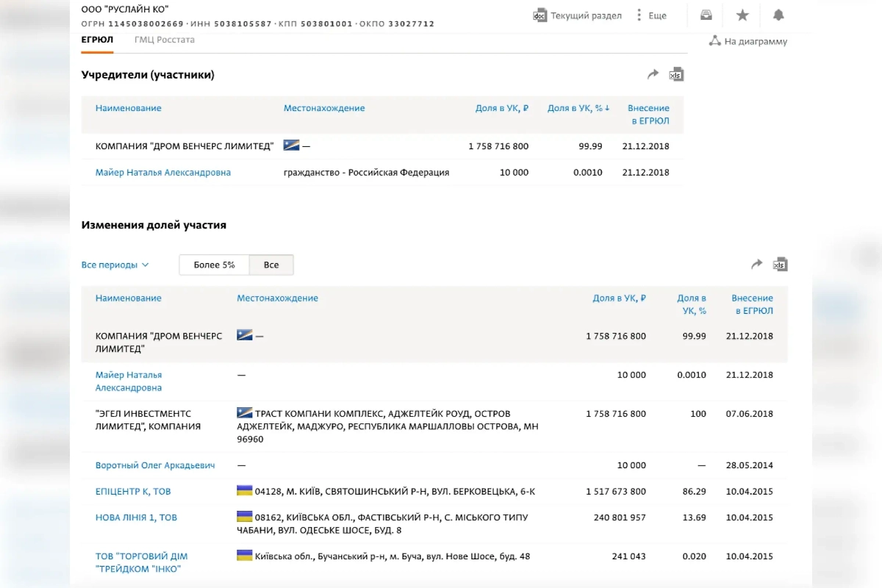Screen dimensions: 882x588
Task: Click the bell notification icon
Action: pos(778,15)
